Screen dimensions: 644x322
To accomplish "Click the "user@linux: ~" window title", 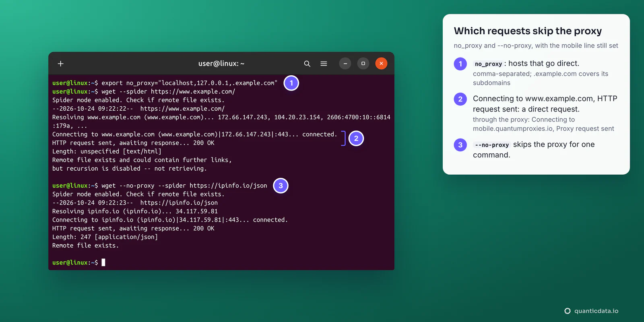I will pyautogui.click(x=221, y=64).
